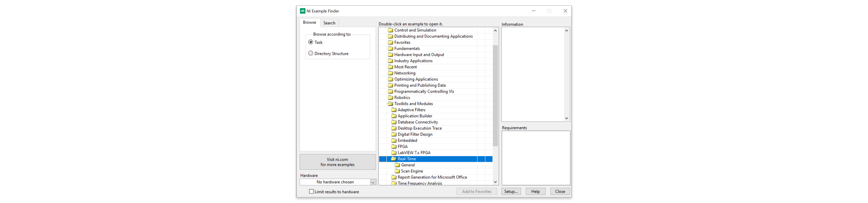
Task: Click the Printing and Publishing Data folder icon
Action: click(x=391, y=85)
